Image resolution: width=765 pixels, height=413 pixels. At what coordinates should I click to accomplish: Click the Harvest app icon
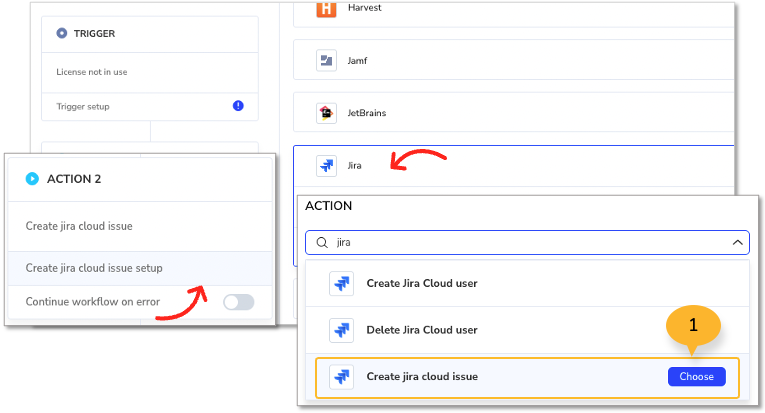click(326, 9)
